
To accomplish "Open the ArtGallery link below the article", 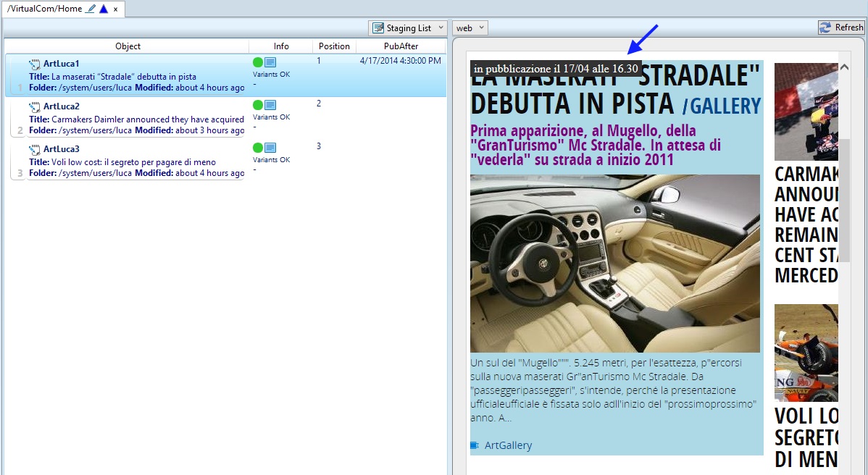I will [x=508, y=445].
